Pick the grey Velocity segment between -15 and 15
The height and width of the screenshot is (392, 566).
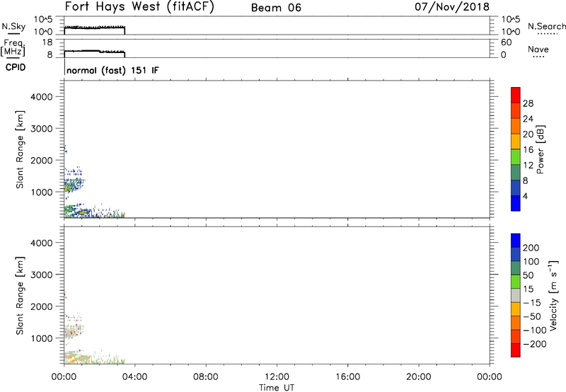(x=516, y=296)
